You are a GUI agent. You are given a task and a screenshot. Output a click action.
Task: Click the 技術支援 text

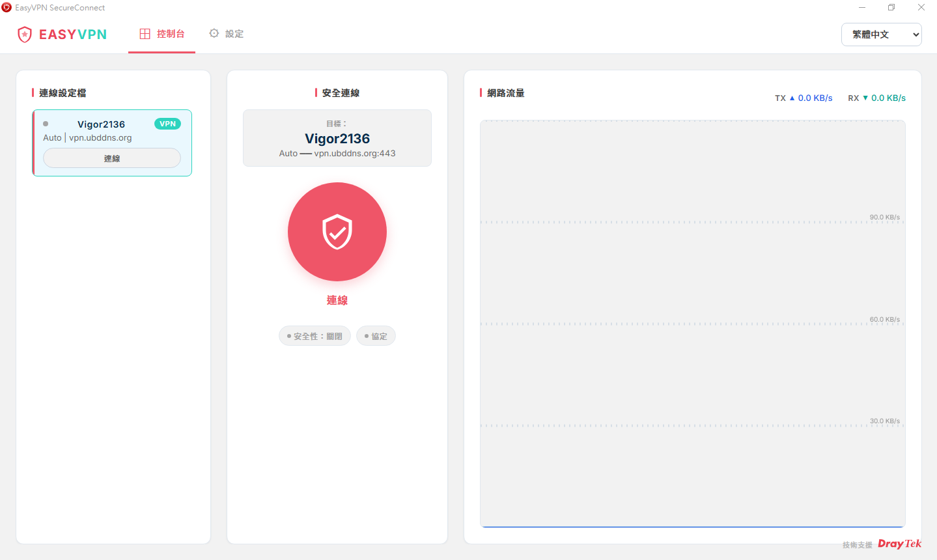pyautogui.click(x=858, y=545)
